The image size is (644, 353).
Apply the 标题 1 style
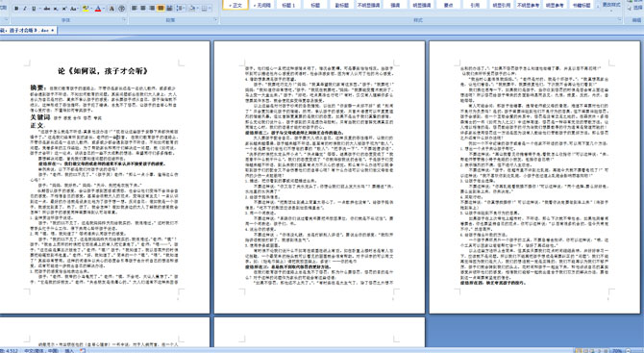click(x=288, y=5)
